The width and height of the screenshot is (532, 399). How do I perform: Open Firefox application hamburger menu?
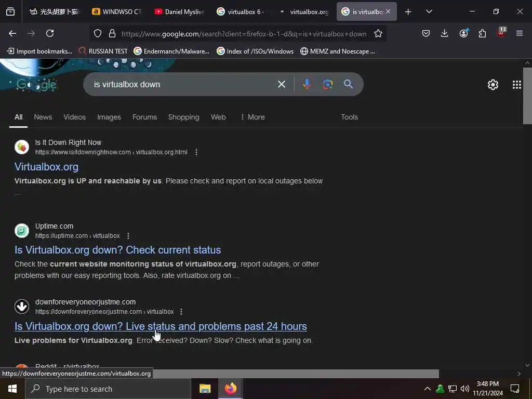520,33
